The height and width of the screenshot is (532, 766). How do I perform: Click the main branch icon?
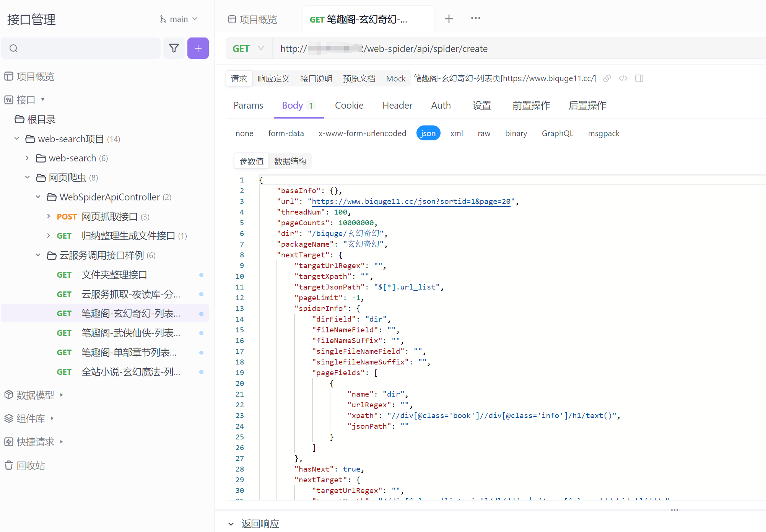[163, 19]
